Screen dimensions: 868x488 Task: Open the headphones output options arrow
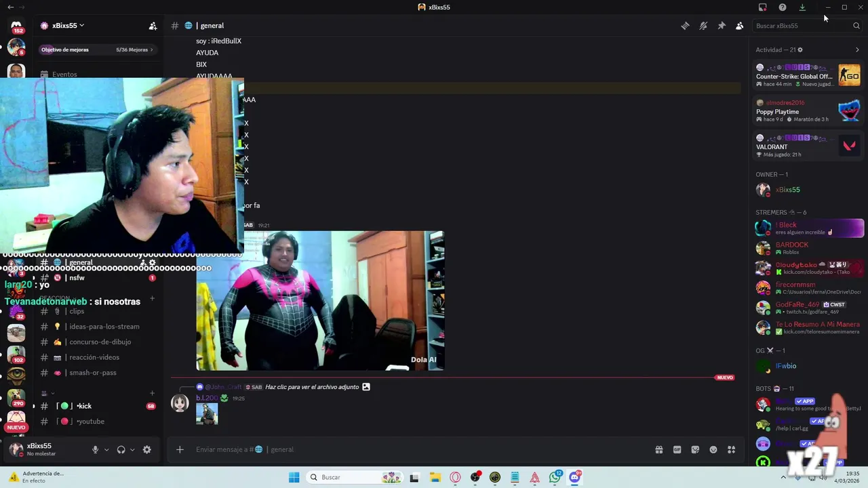[x=132, y=449]
